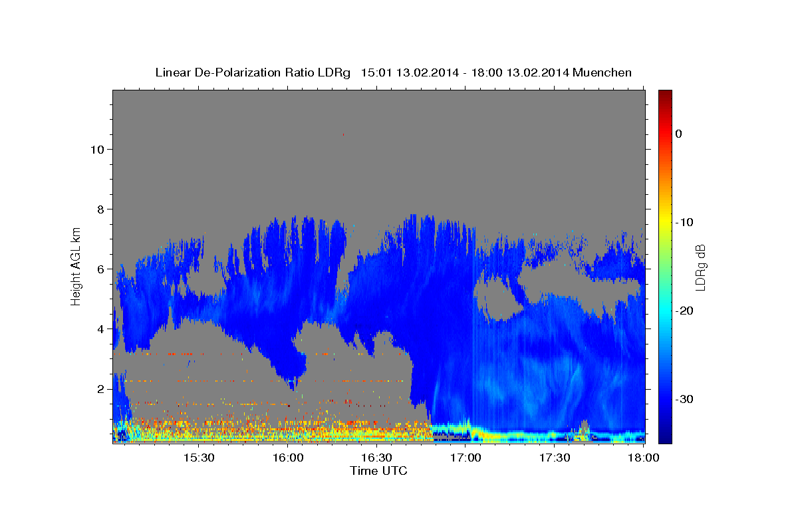Click the height tick label '10'
This screenshot has width=798, height=532.
click(96, 149)
